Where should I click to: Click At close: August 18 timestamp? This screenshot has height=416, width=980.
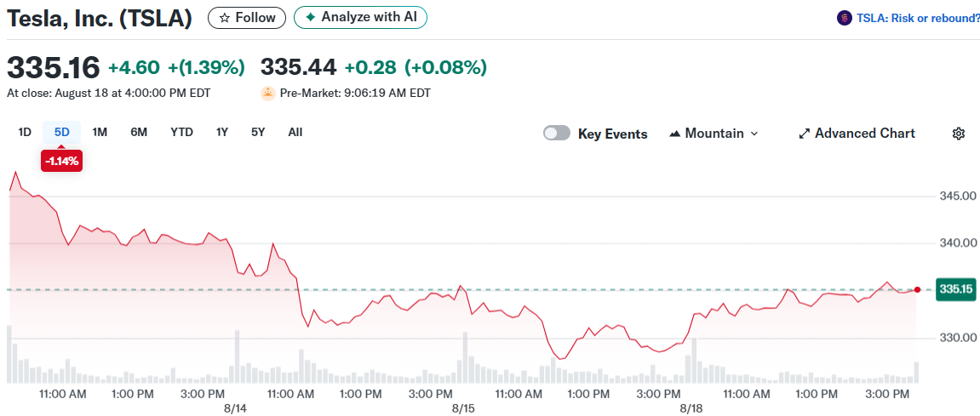pos(109,93)
